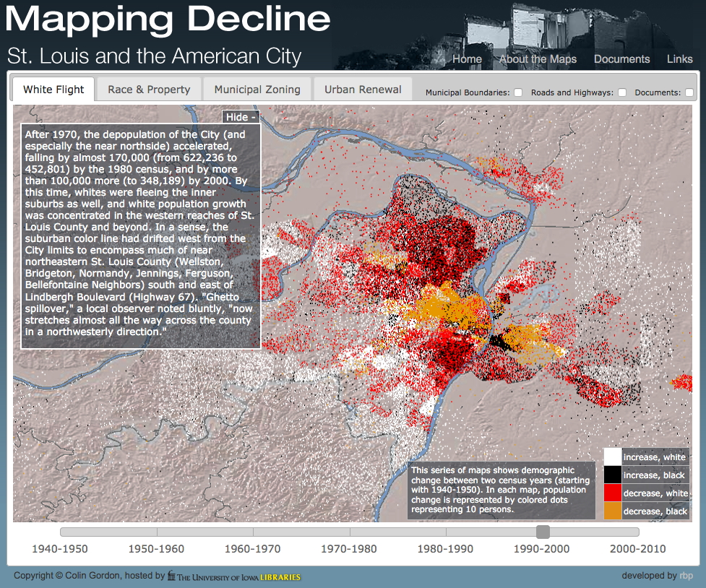706x588 pixels.
Task: Toggle Roads and Highways checkbox
Action: pos(622,92)
